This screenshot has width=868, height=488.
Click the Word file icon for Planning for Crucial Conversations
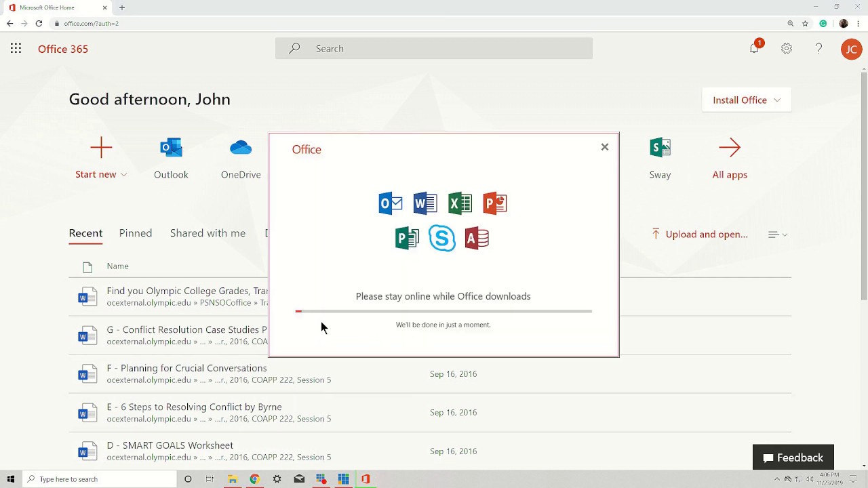pyautogui.click(x=87, y=374)
